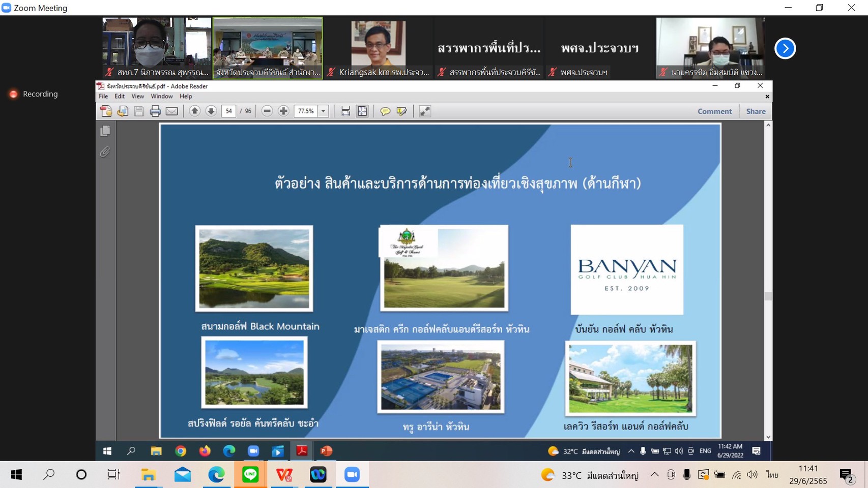Screen dimensions: 868x488
Task: Expand hidden system tray icons on local taskbar
Action: (654, 475)
